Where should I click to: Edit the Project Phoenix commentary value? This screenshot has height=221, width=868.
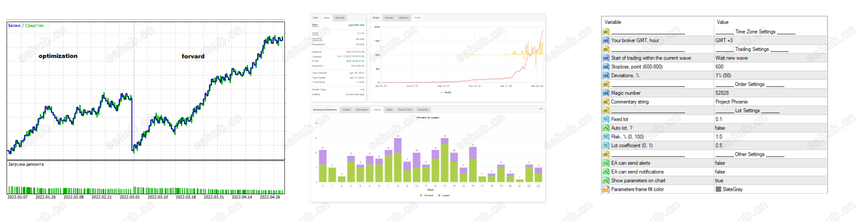point(771,102)
